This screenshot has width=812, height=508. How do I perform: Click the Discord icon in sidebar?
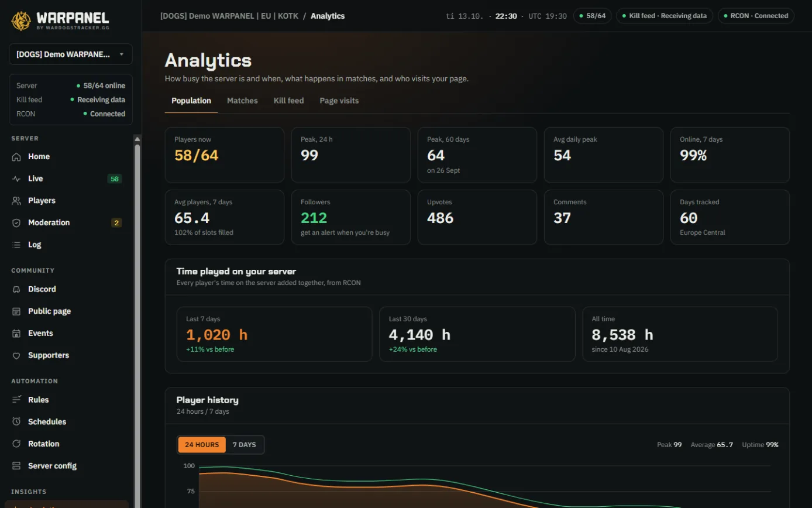[16, 289]
